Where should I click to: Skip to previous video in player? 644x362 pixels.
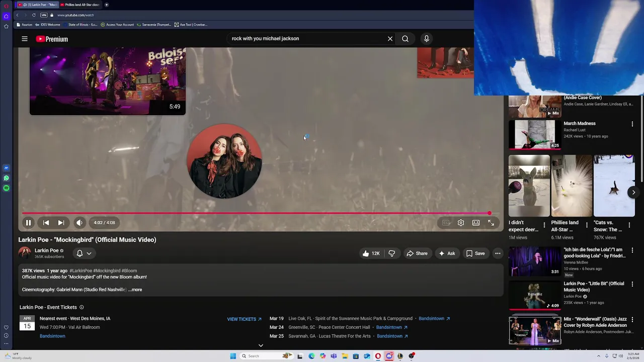46,223
